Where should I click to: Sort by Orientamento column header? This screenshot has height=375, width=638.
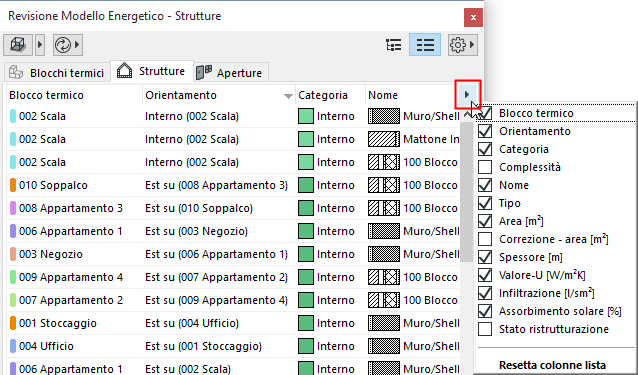pos(218,95)
